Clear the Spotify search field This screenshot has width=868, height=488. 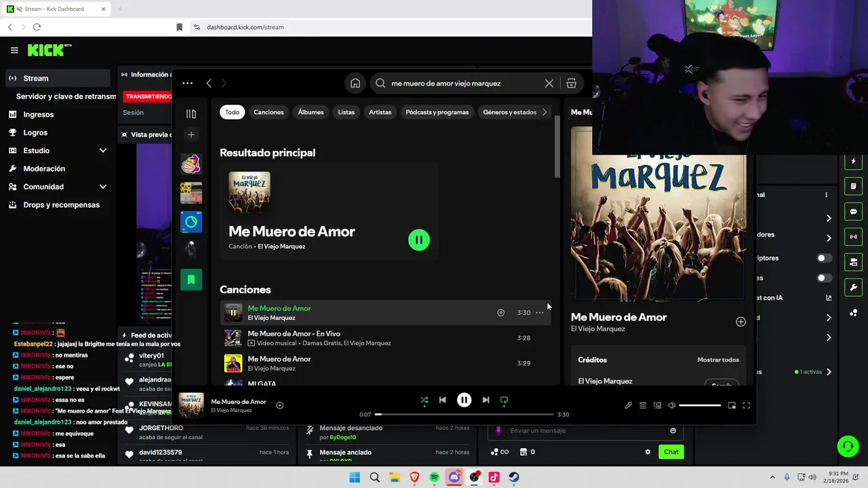pyautogui.click(x=549, y=83)
